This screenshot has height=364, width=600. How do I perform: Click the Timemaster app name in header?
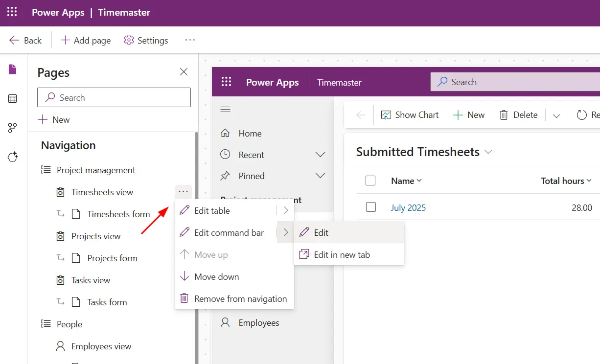pos(124,13)
